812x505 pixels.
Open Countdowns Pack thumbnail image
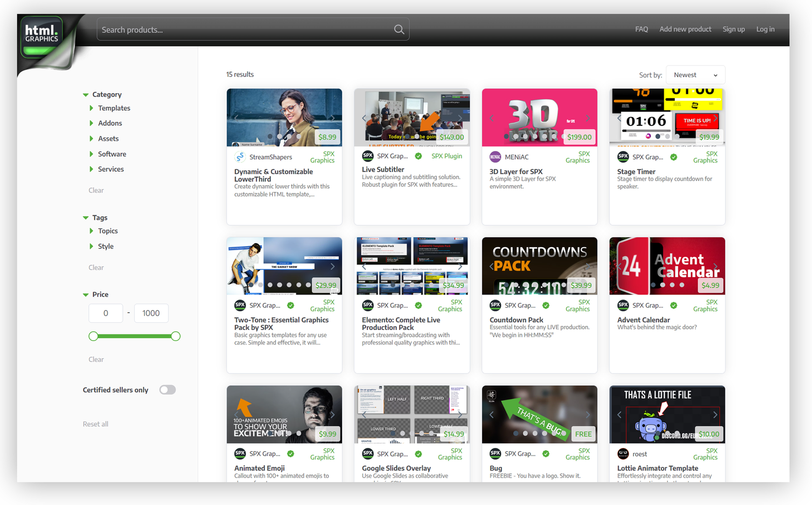pyautogui.click(x=539, y=266)
